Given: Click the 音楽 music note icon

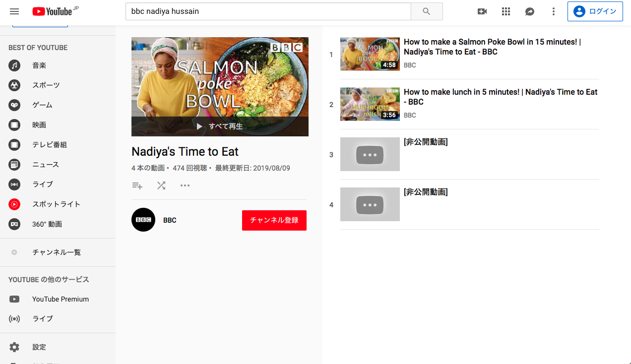Looking at the screenshot, I should [x=14, y=65].
